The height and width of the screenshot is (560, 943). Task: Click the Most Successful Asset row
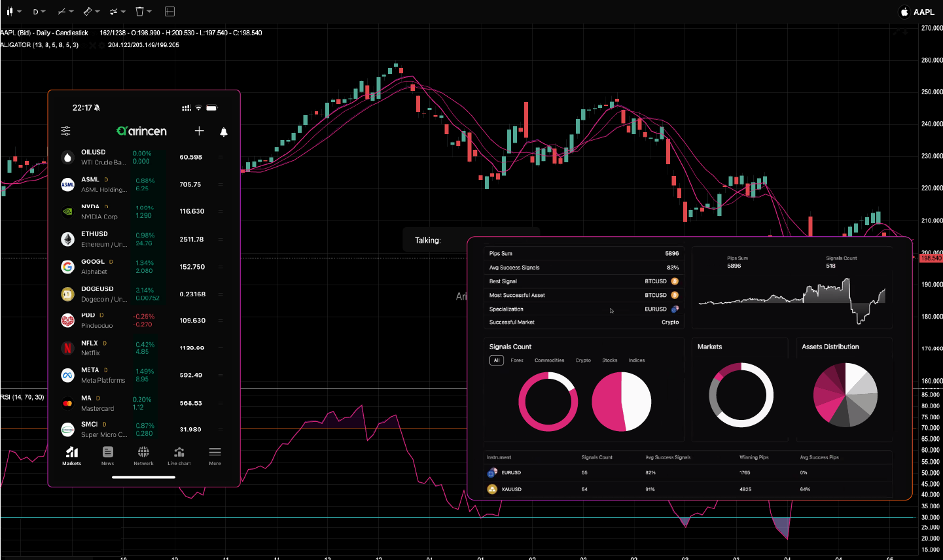point(584,295)
